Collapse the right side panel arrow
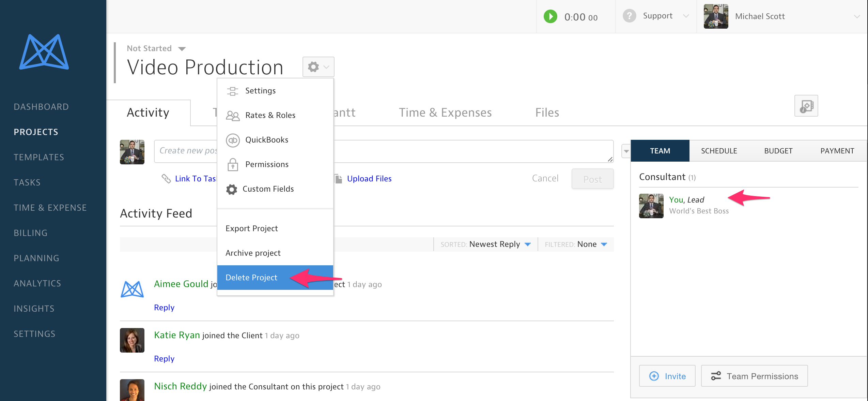Image resolution: width=868 pixels, height=401 pixels. 626,151
